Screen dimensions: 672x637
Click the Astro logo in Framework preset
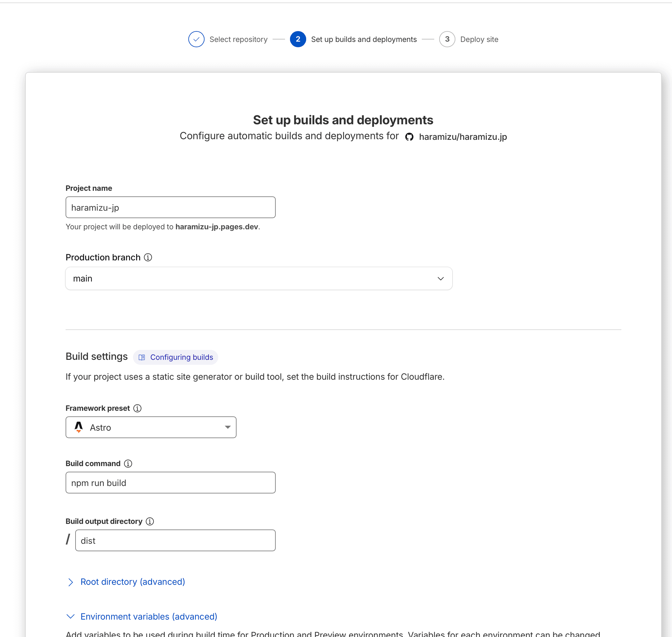point(79,427)
